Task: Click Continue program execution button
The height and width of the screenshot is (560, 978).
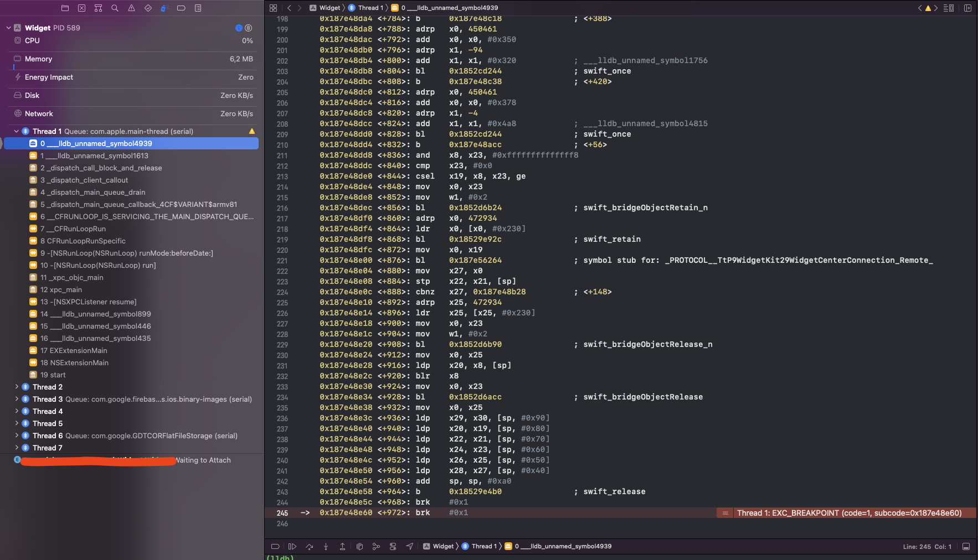Action: pyautogui.click(x=292, y=546)
